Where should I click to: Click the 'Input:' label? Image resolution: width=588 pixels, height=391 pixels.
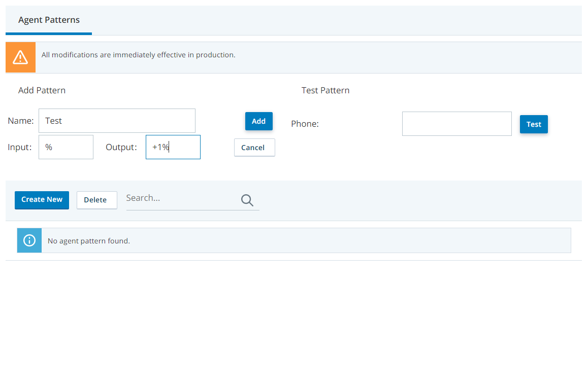19,147
